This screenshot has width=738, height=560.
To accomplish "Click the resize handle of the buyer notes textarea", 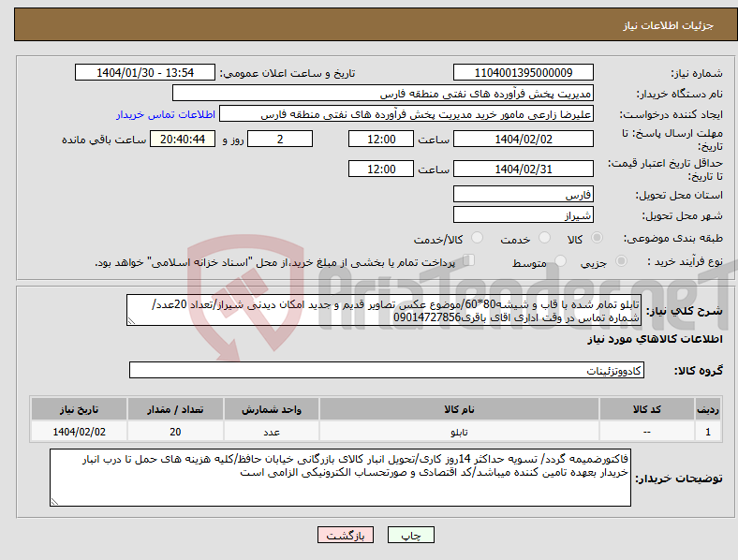I will point(54,502).
